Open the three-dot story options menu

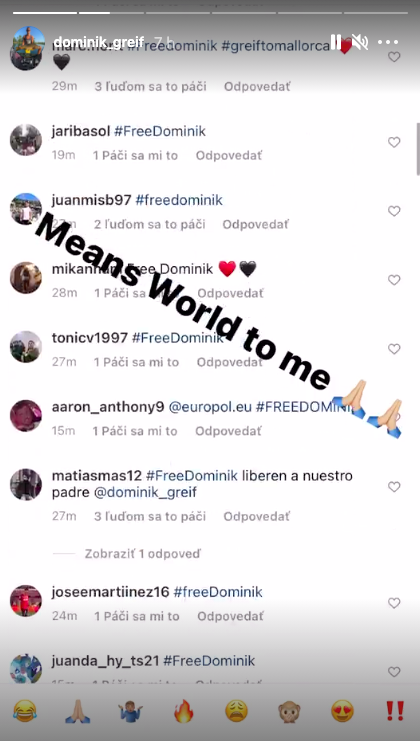pos(388,42)
